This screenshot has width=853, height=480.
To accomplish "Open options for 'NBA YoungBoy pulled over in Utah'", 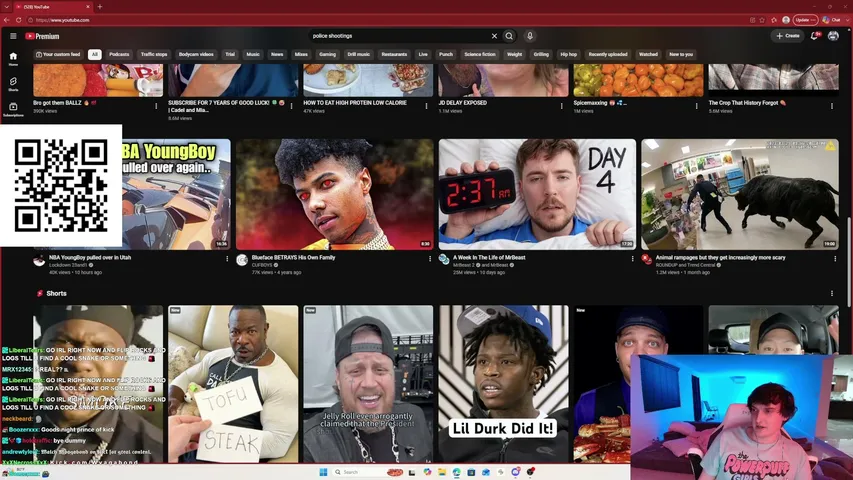I will coord(227,259).
